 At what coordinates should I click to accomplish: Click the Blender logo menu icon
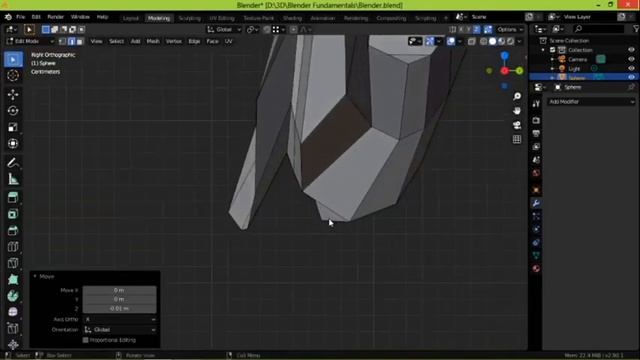[x=8, y=17]
